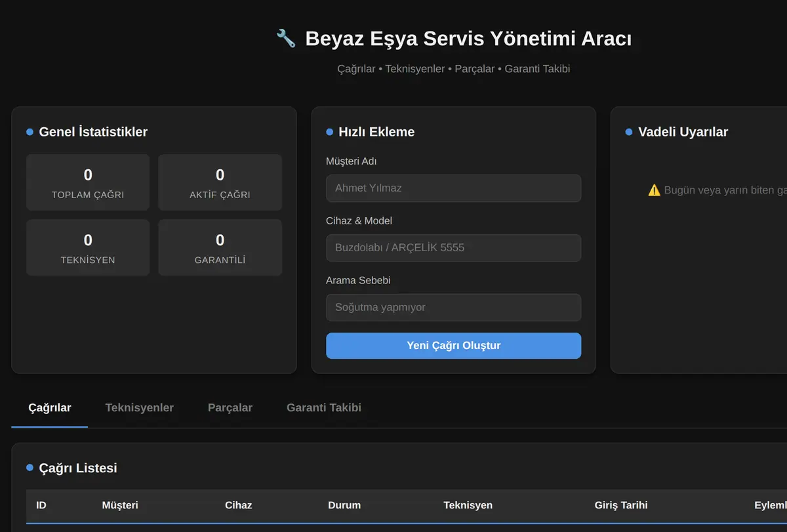This screenshot has height=532, width=787.
Task: Click the subtitle text under the title
Action: tap(454, 69)
